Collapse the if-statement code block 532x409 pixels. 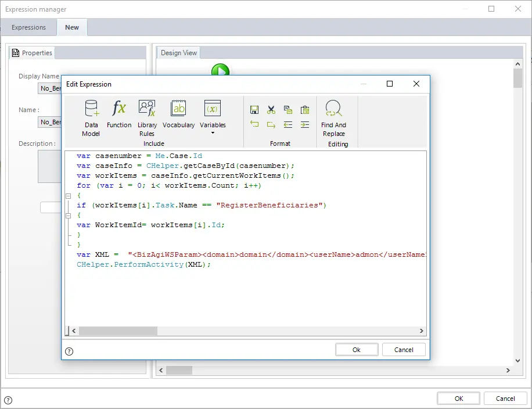(x=68, y=216)
